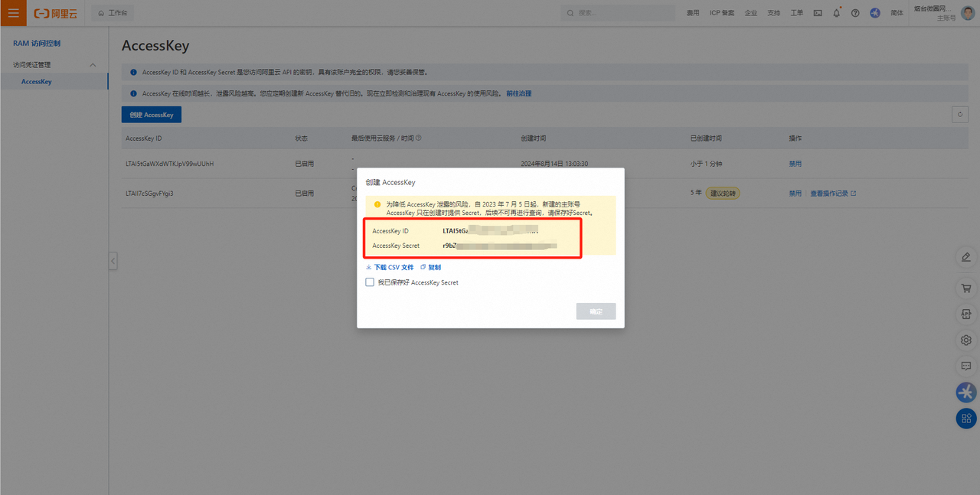Collapse the 访问凭证管理 sidebar section
Viewport: 980px width, 495px height.
[x=93, y=65]
